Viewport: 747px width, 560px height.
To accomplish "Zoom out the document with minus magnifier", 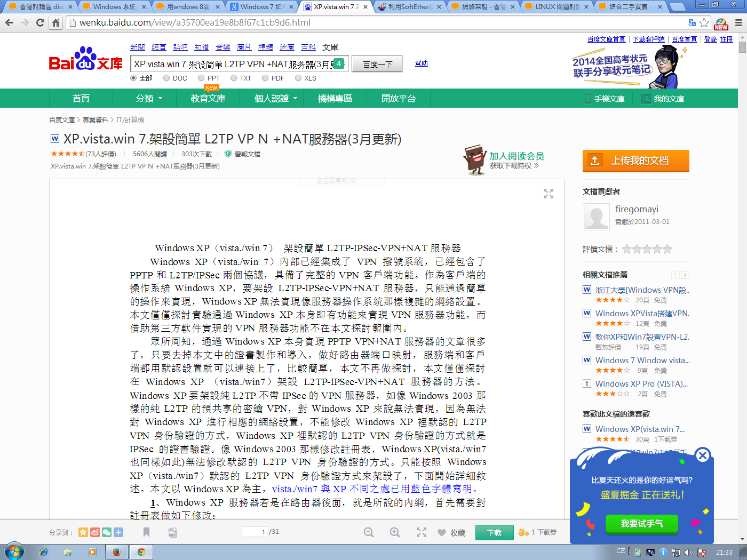I will tap(369, 532).
